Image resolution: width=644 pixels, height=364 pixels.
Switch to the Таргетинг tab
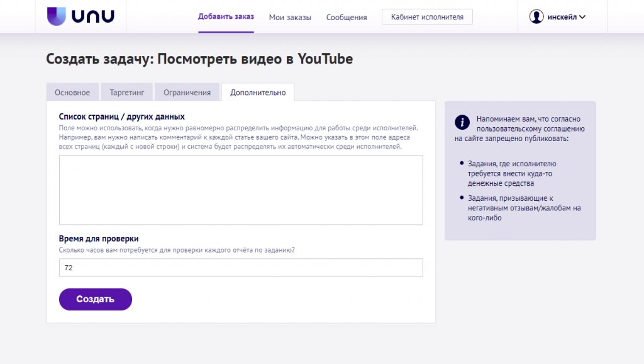point(126,92)
